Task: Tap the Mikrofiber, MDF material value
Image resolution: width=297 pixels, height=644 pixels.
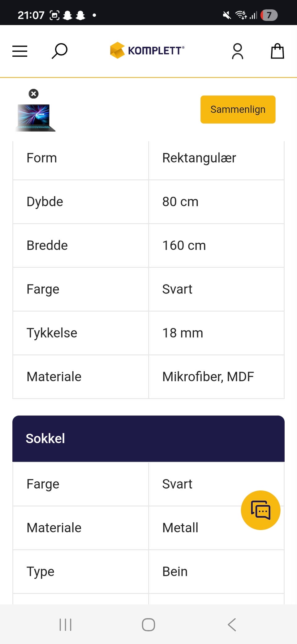Action: click(x=208, y=377)
